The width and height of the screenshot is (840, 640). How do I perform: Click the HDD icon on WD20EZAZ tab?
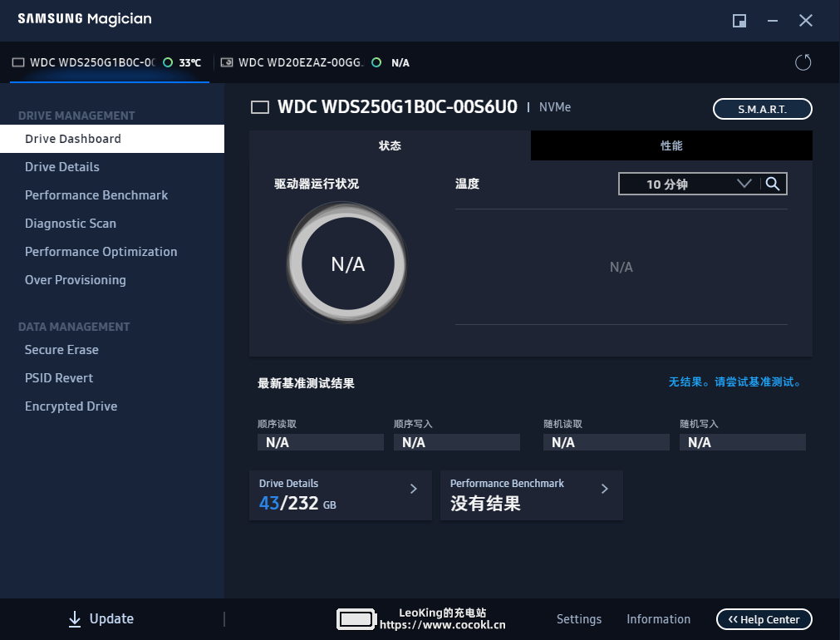point(227,62)
